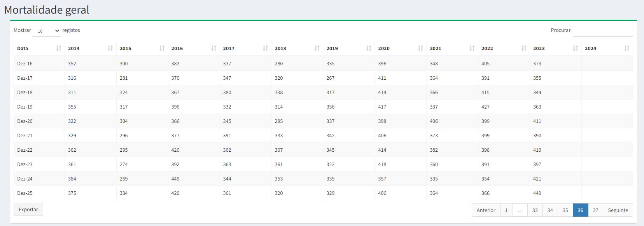
Task: Click value 421 in Dez-24 row
Action: click(x=537, y=179)
